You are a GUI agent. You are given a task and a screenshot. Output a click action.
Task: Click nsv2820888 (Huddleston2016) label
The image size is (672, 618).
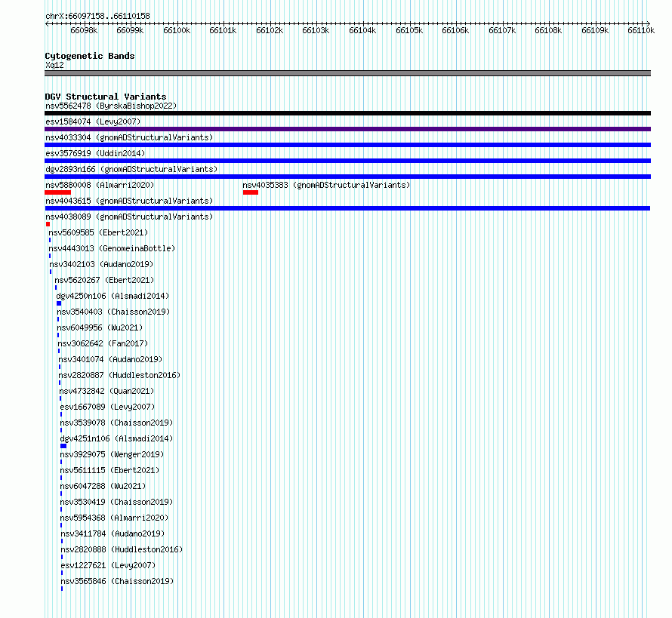click(x=122, y=549)
